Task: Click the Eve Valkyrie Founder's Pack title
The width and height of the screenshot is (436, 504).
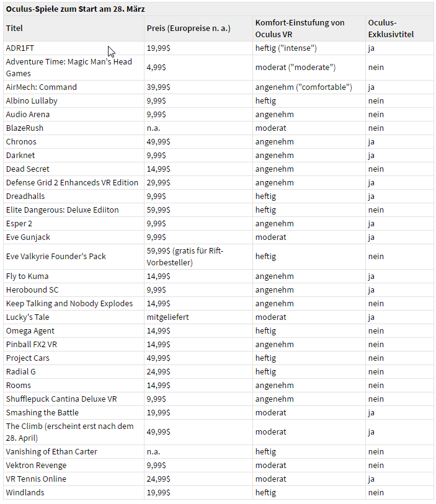Action: [56, 256]
